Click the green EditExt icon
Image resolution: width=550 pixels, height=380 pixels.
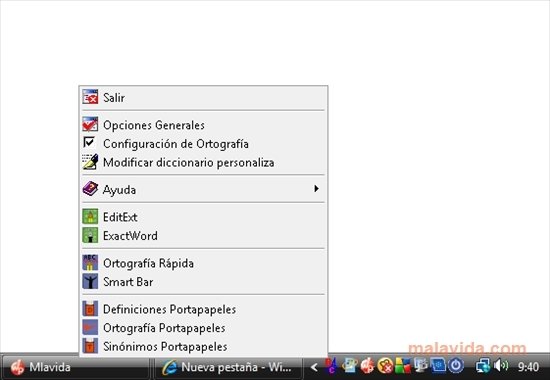(x=90, y=216)
